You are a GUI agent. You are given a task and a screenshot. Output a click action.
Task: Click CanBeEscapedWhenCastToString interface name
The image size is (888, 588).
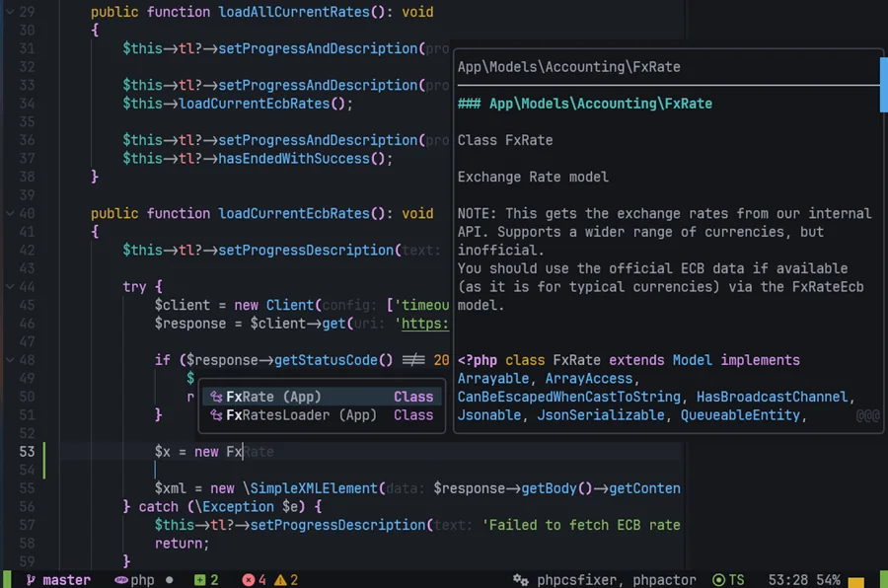coord(568,397)
